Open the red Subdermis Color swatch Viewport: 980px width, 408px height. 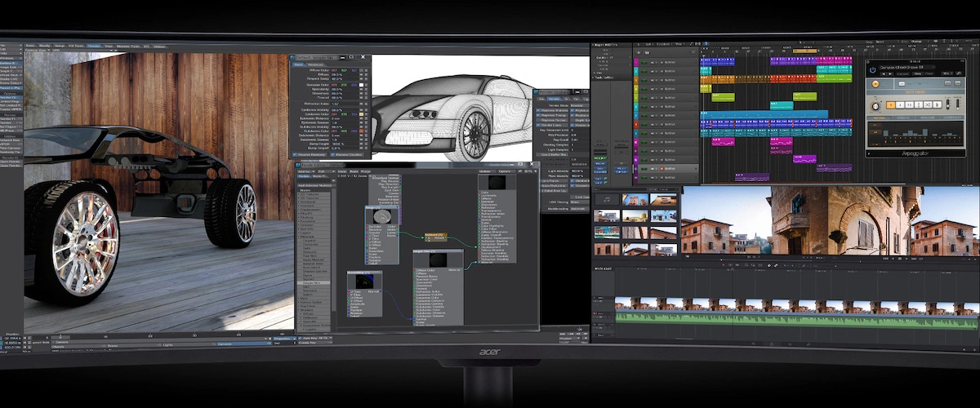point(362,131)
